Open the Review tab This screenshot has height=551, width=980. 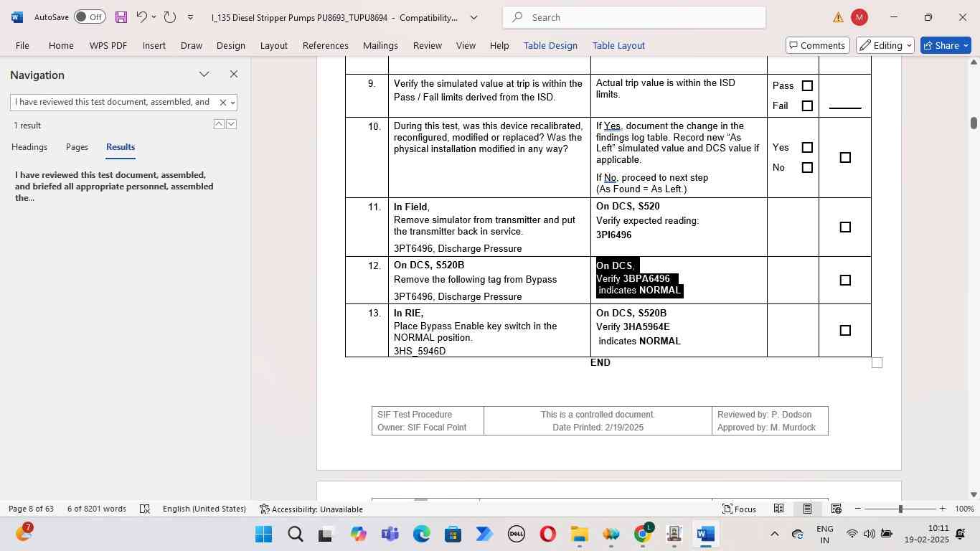pos(427,45)
